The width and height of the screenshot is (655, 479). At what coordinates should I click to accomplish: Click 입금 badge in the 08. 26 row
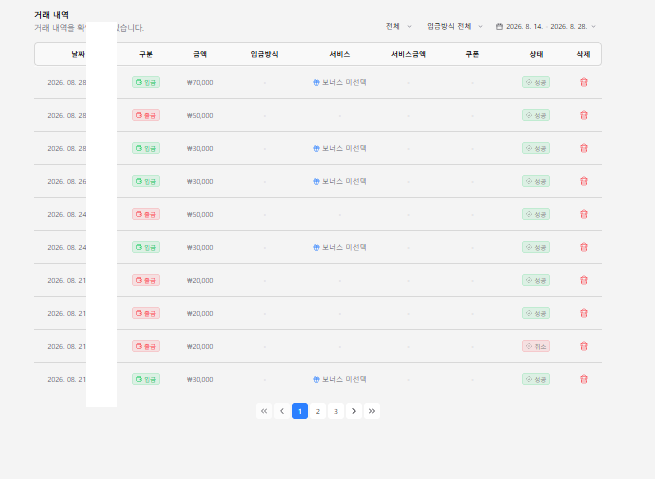(146, 181)
